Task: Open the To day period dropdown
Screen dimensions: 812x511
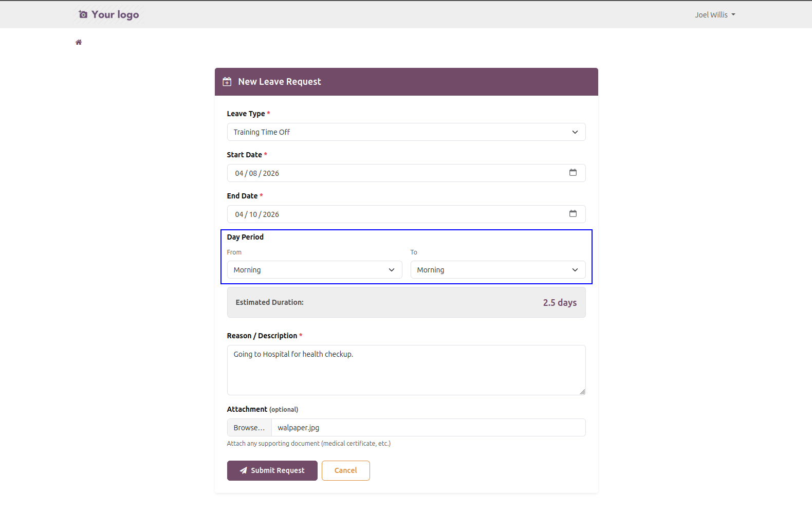Action: [x=497, y=270]
